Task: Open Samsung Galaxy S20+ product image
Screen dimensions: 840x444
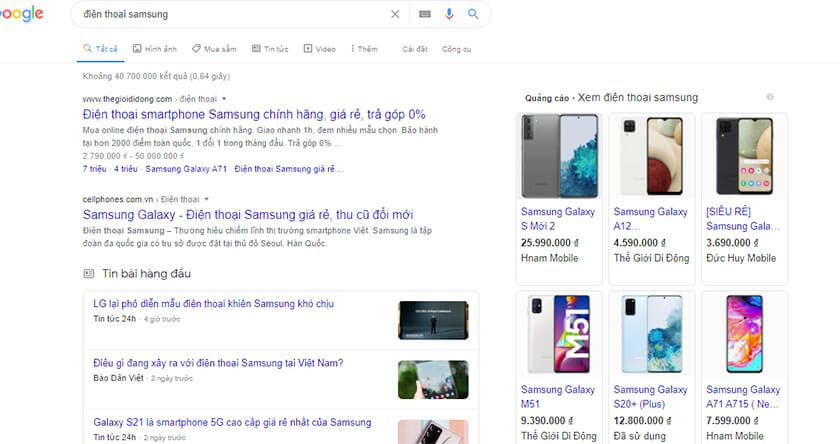Action: (652, 334)
